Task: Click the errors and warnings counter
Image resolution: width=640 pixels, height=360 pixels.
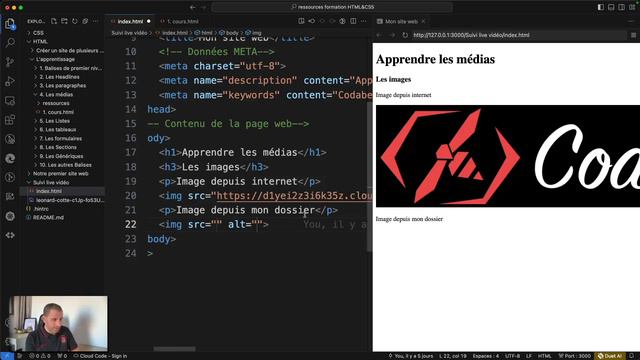Action: (40, 356)
